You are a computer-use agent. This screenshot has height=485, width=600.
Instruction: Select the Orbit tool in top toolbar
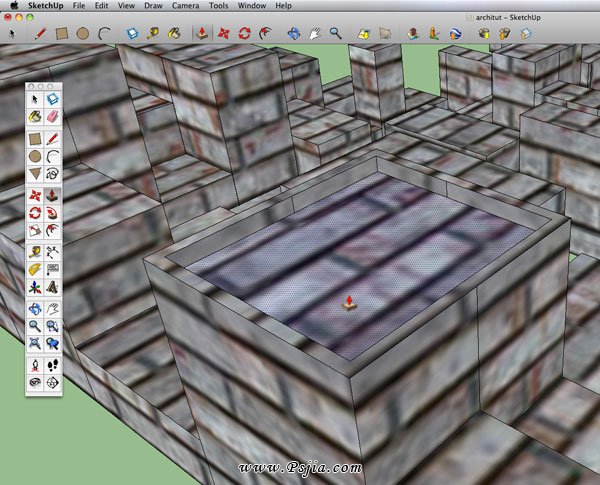(291, 33)
